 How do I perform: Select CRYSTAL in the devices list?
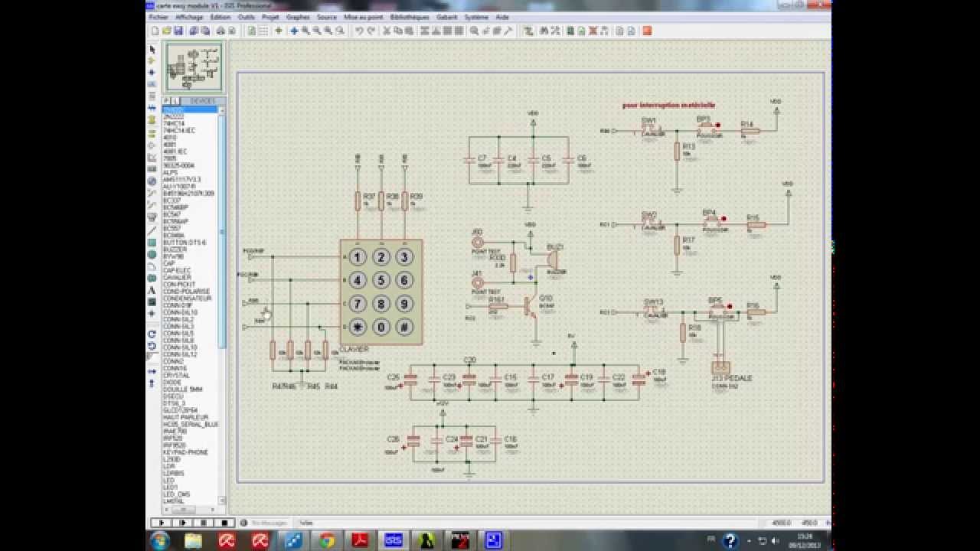click(176, 375)
